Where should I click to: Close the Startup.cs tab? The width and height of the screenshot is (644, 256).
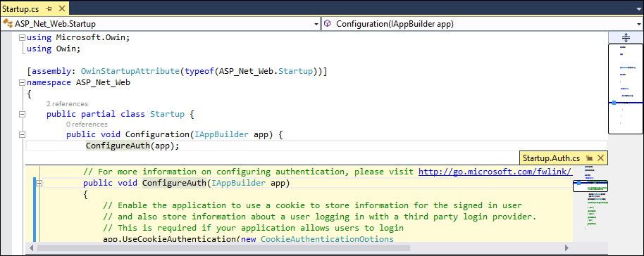coord(61,8)
